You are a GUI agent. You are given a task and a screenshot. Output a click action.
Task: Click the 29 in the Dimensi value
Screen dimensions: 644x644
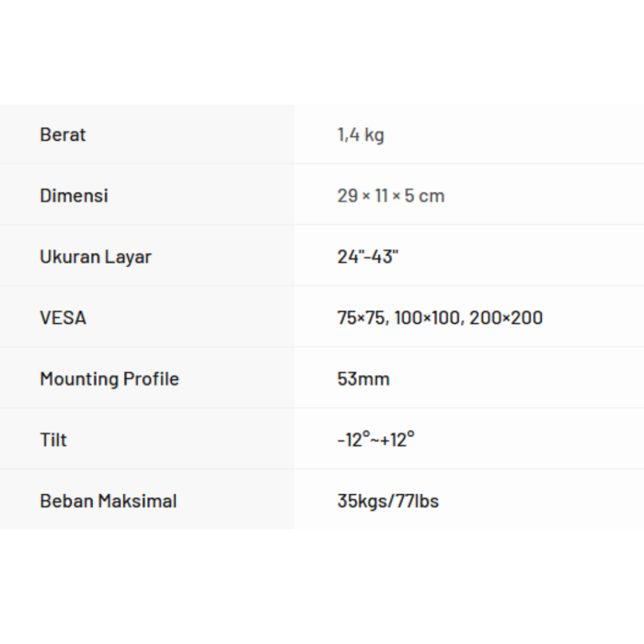point(347,196)
